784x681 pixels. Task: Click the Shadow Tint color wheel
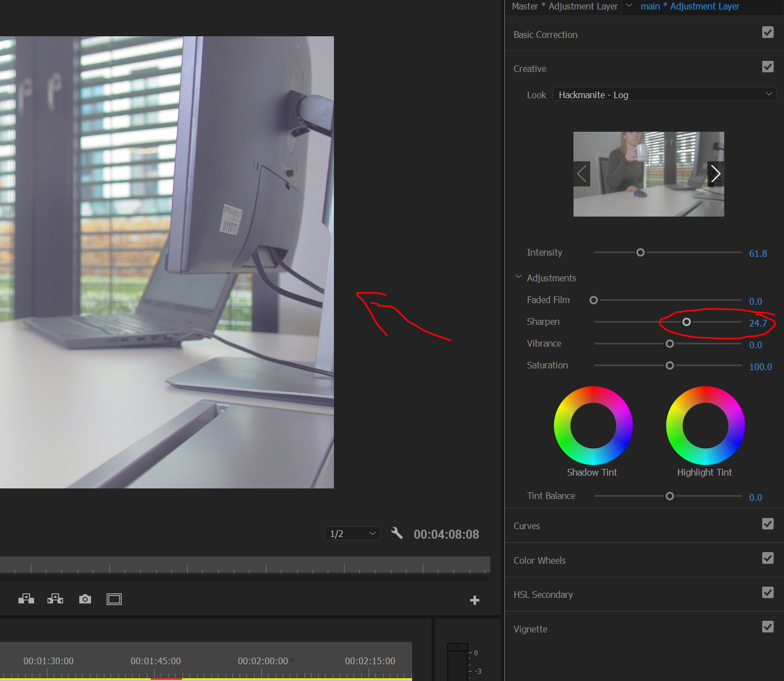(593, 425)
